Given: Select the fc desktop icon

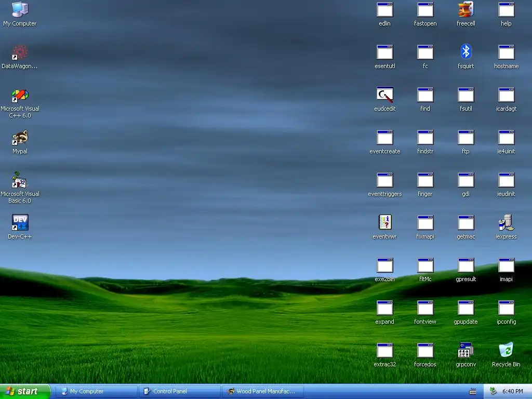Looking at the screenshot, I should point(425,52).
